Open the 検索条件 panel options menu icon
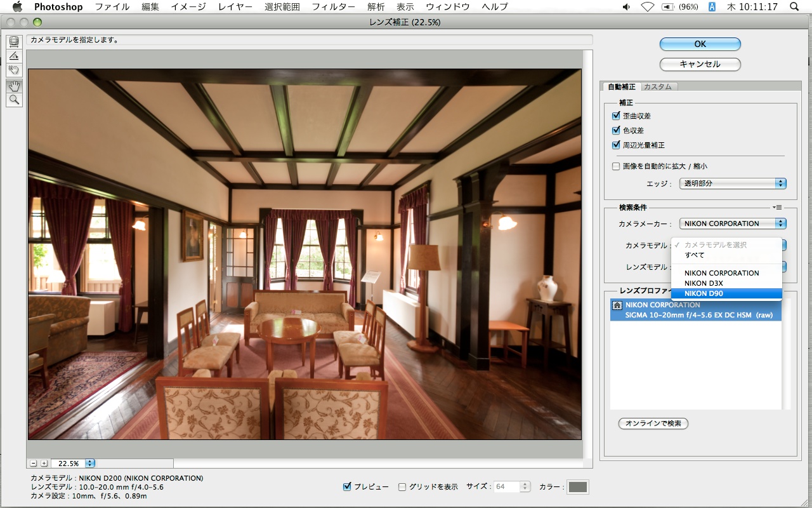This screenshot has width=812, height=508. (778, 207)
